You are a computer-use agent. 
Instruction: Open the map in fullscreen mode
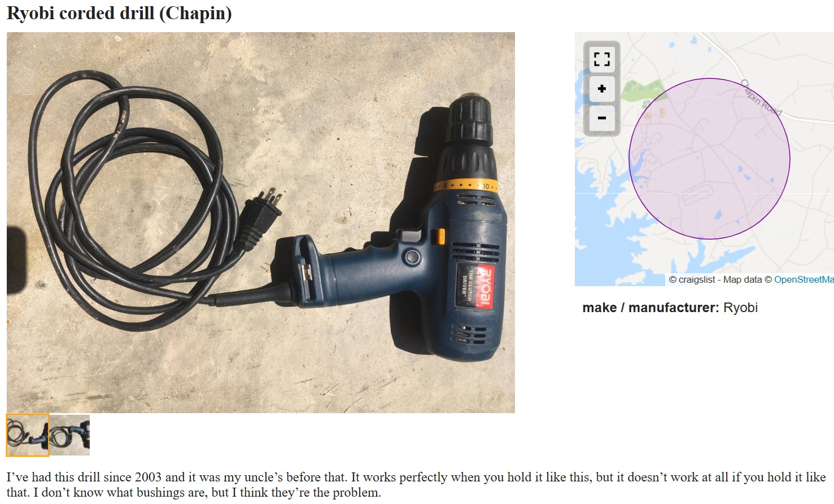(602, 59)
